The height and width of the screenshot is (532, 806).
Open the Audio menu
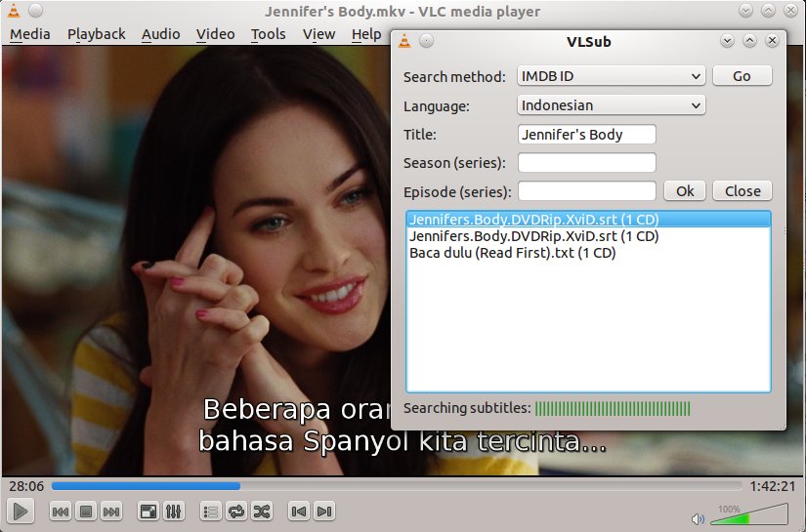[x=160, y=34]
